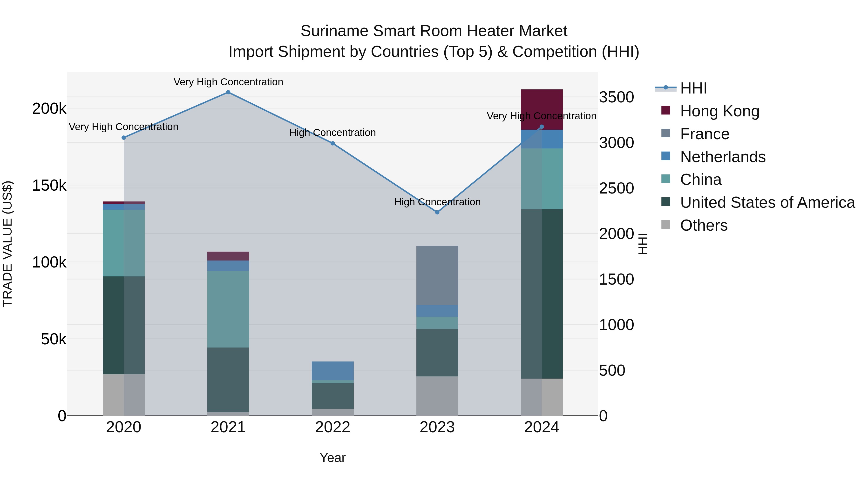Click the Others segment of 2020 bar
This screenshot has width=868, height=488.
(124, 395)
